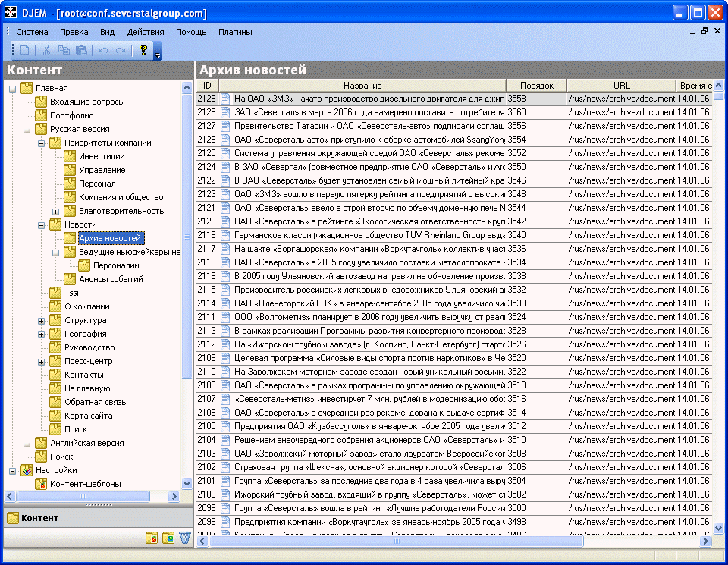Open the Плагины menu

pos(235,32)
